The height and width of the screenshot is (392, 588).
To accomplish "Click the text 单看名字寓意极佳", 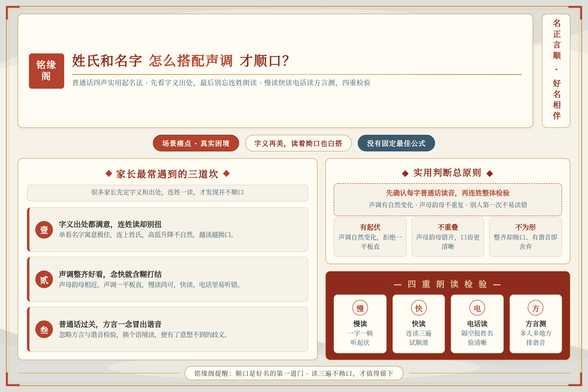I will [147, 235].
